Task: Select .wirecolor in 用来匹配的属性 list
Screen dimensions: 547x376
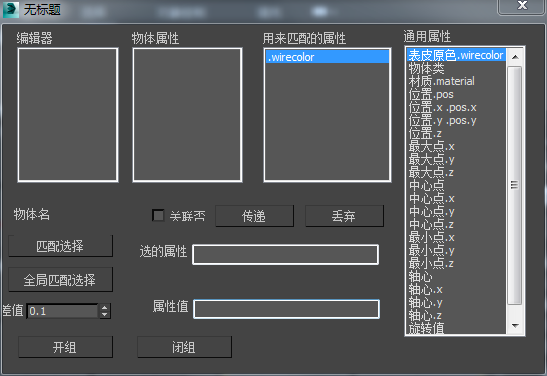Action: (327, 57)
